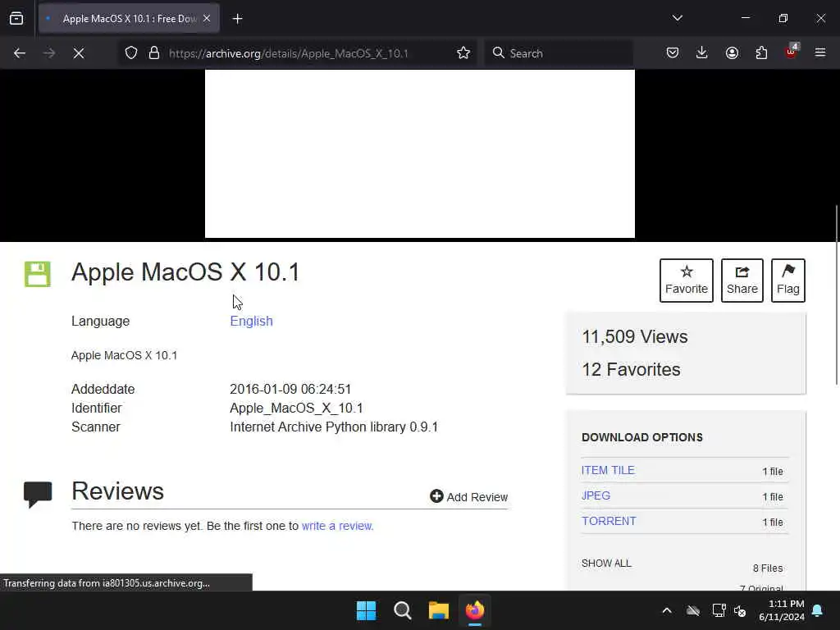The height and width of the screenshot is (630, 840).
Task: Select the Apple MacOS X 10.1 tab
Action: (x=129, y=19)
